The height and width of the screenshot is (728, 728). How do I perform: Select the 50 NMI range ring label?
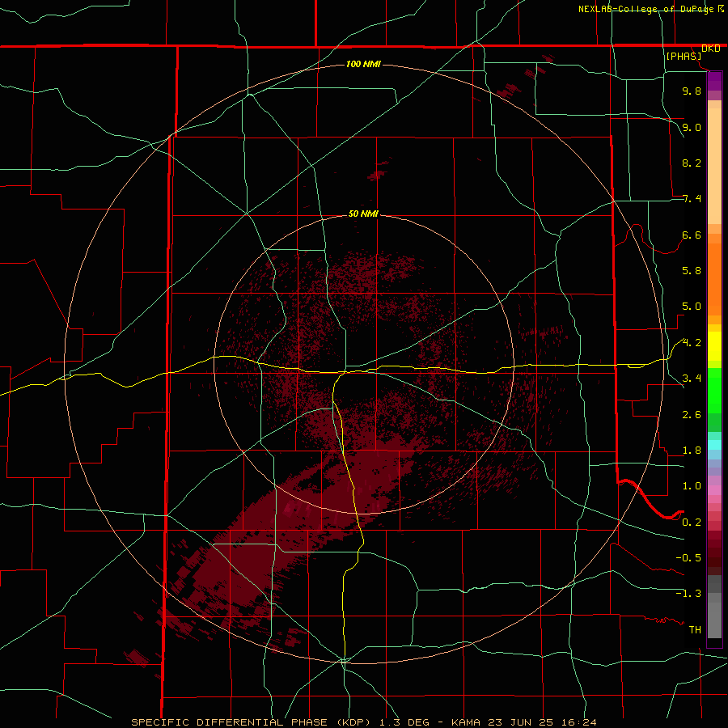click(x=363, y=214)
